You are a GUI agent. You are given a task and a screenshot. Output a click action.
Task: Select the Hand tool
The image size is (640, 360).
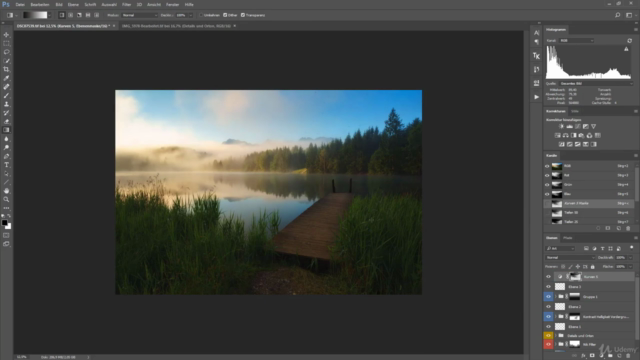tap(6, 191)
